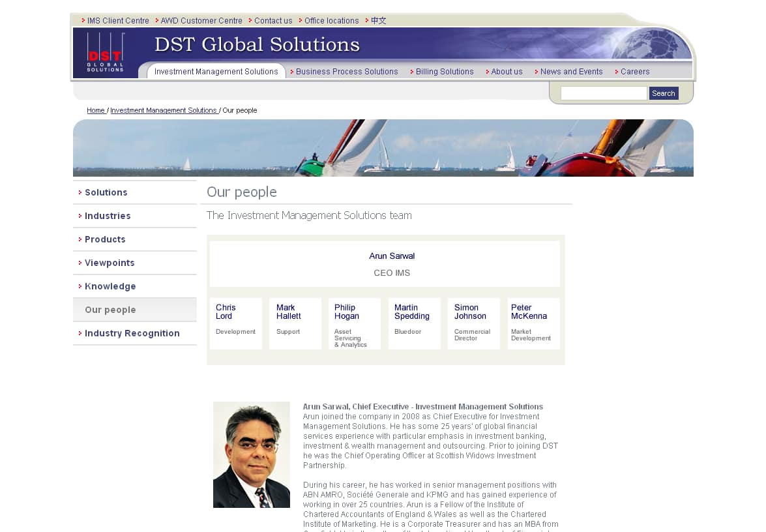Click inside the search text field
Screen dimensions: 766x532
[x=603, y=93]
